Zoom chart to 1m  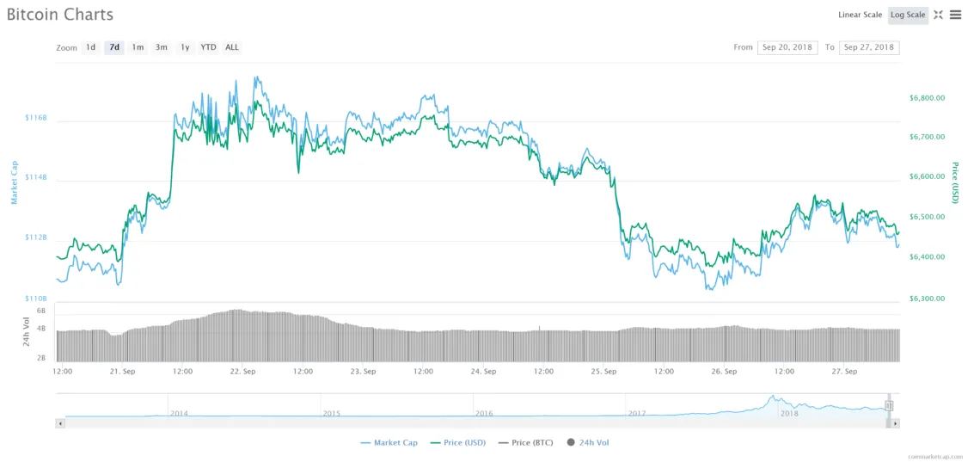(138, 47)
